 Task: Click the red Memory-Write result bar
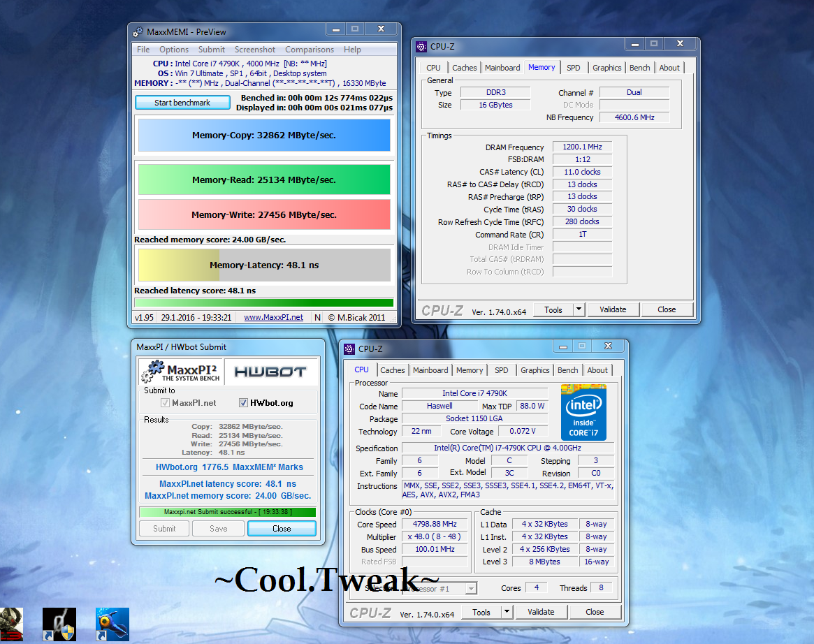(264, 214)
